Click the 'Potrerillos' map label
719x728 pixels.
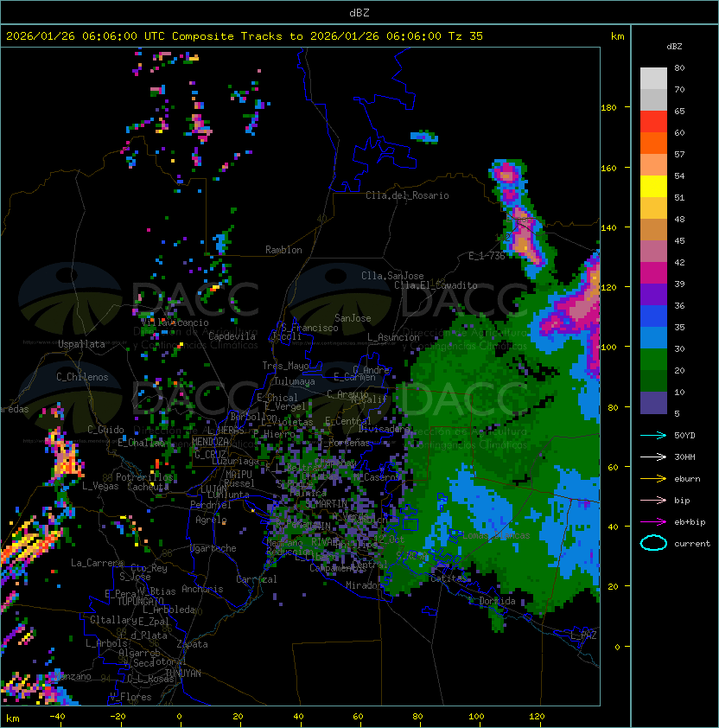tap(144, 477)
